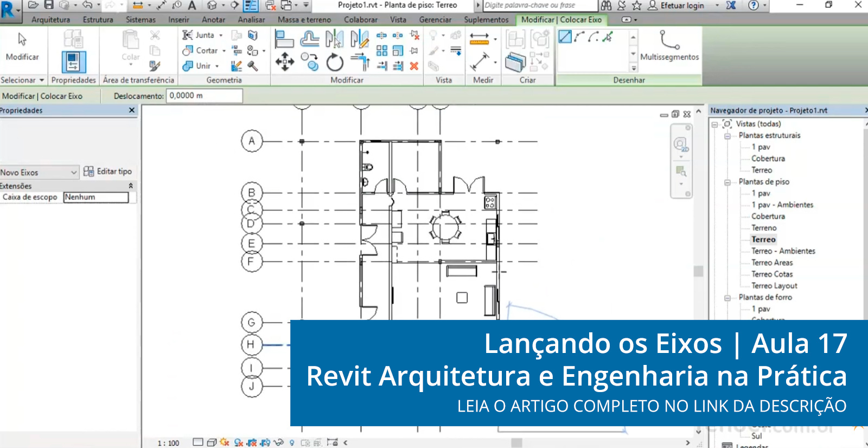Switch to the Anotar ribbon tab
Viewport: 868px width, 448px height.
[x=213, y=20]
